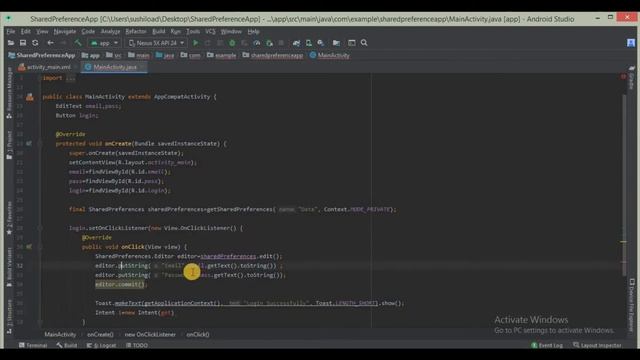This screenshot has height=360, width=640.
Task: Open the TODO tool window
Action: (x=137, y=345)
